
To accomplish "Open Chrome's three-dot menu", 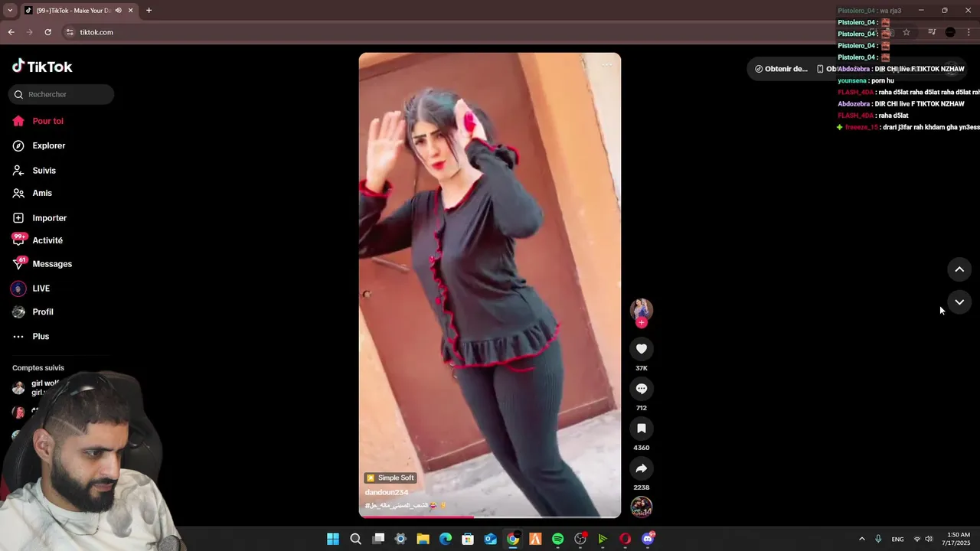I will click(x=969, y=32).
